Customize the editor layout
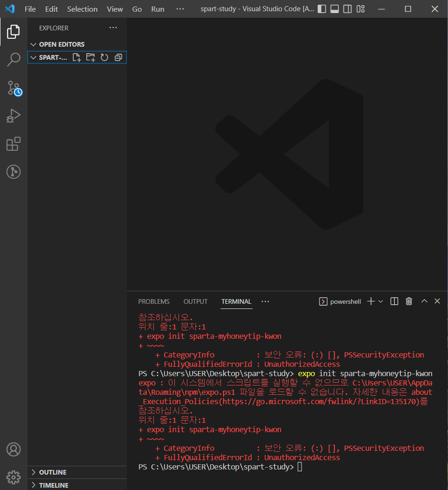Viewport: 448px width, 490px height. (x=360, y=9)
